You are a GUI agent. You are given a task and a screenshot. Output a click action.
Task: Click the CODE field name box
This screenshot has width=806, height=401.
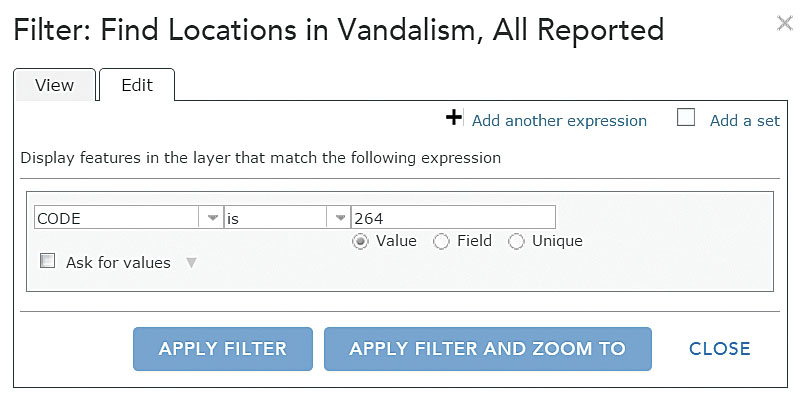pos(116,218)
